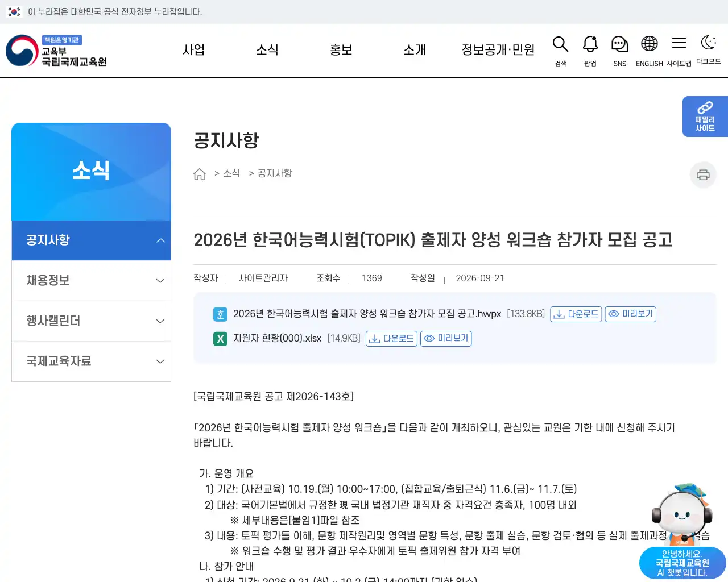The image size is (728, 582).
Task: Click the 책임운영기관 badge
Action: (x=62, y=40)
